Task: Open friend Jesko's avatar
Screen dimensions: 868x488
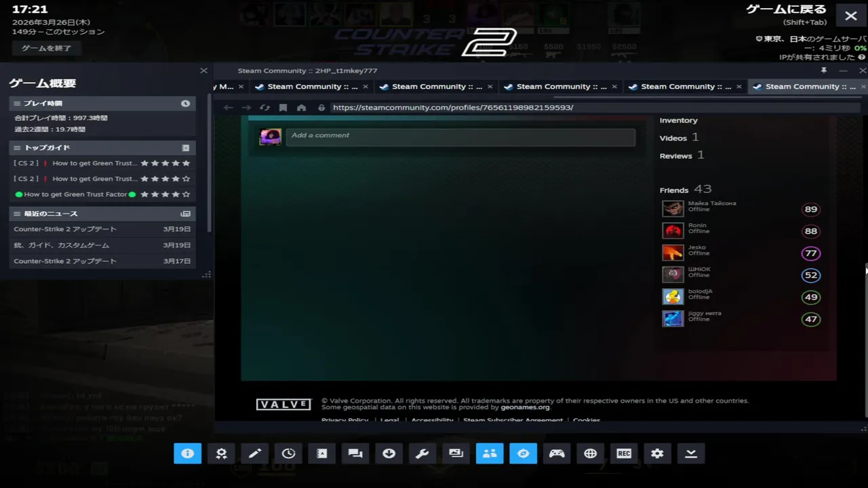Action: pyautogui.click(x=673, y=253)
